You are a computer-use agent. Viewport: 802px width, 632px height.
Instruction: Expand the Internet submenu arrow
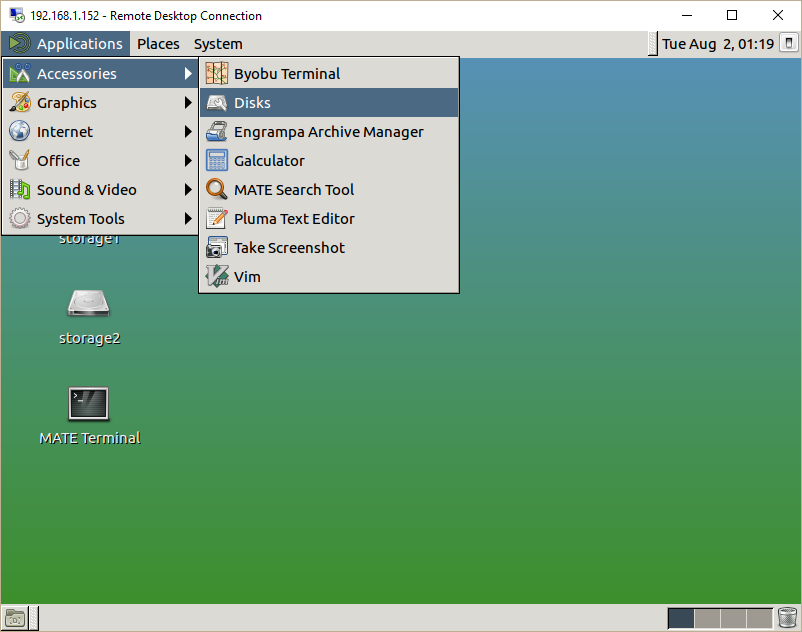(188, 132)
